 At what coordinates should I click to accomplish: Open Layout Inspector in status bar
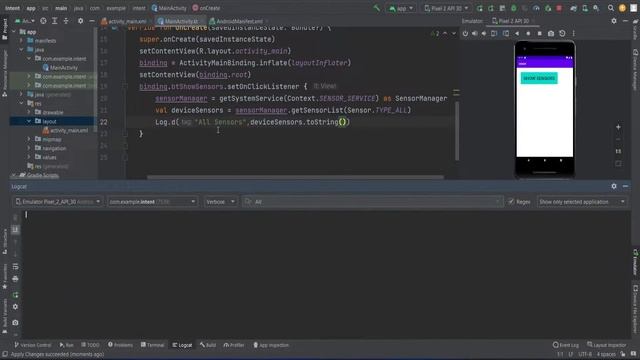pos(607,345)
